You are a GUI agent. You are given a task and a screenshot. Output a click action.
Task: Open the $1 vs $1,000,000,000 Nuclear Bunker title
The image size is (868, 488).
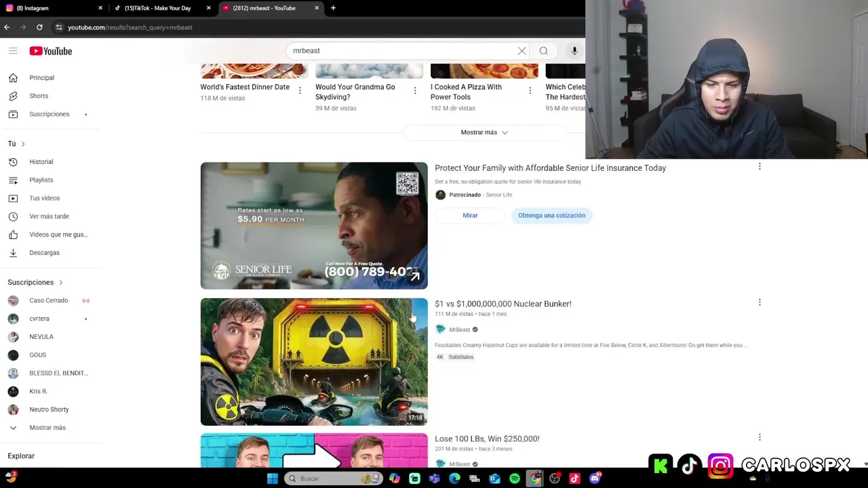[x=502, y=304]
